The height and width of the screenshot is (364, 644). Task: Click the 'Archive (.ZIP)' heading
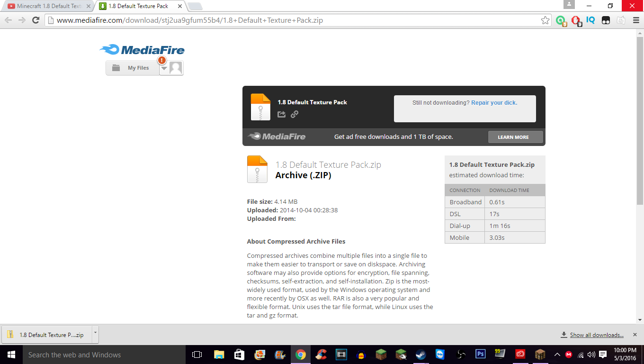[x=304, y=175]
